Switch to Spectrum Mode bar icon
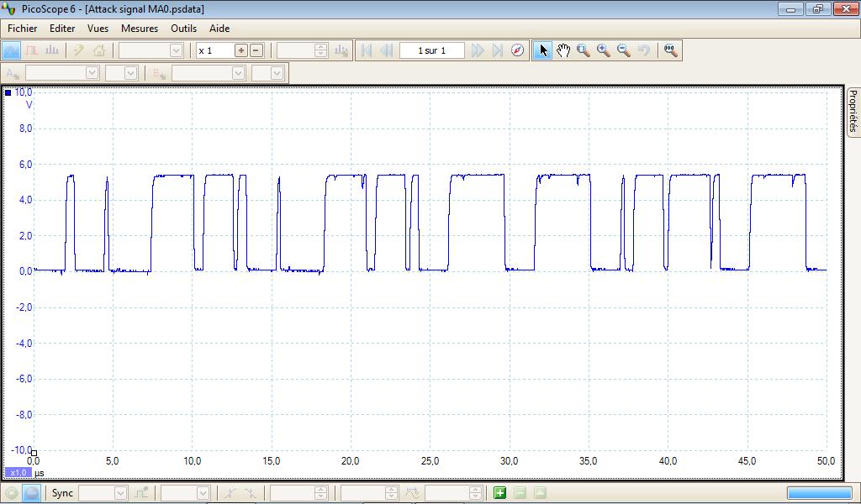This screenshot has height=504, width=861. click(52, 50)
